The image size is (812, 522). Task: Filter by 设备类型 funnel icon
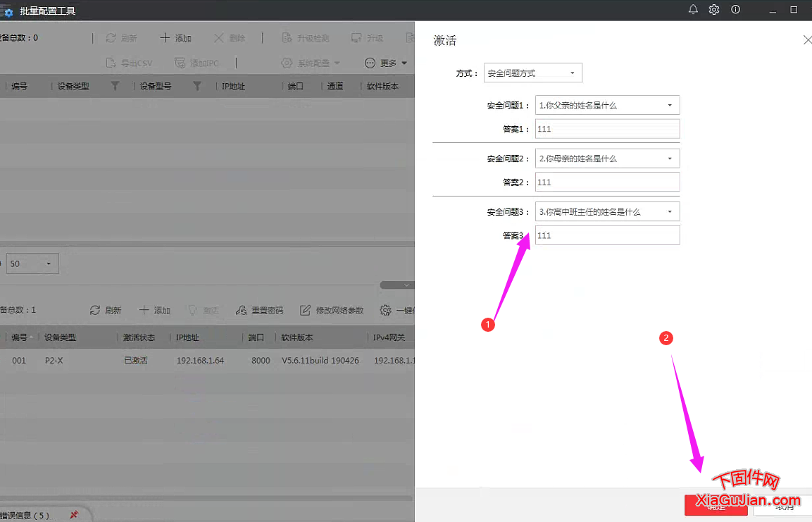115,86
